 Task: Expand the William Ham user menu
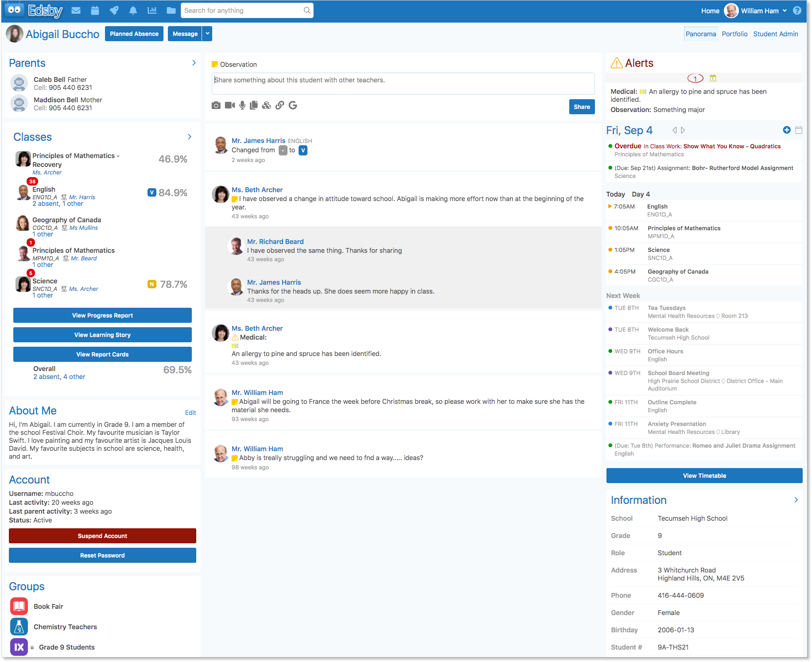pyautogui.click(x=785, y=11)
